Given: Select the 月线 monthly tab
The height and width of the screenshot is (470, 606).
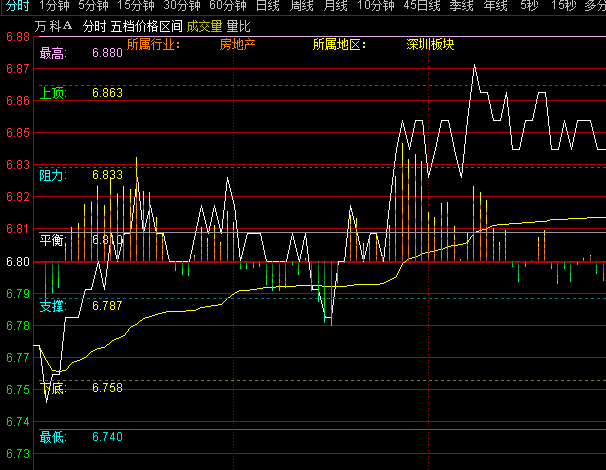Looking at the screenshot, I should (336, 6).
